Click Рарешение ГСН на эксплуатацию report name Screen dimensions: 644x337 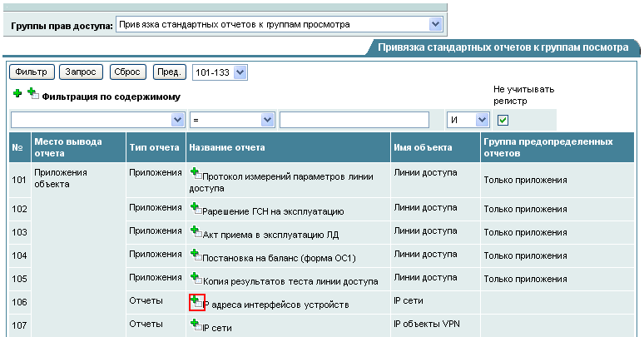coord(273,211)
